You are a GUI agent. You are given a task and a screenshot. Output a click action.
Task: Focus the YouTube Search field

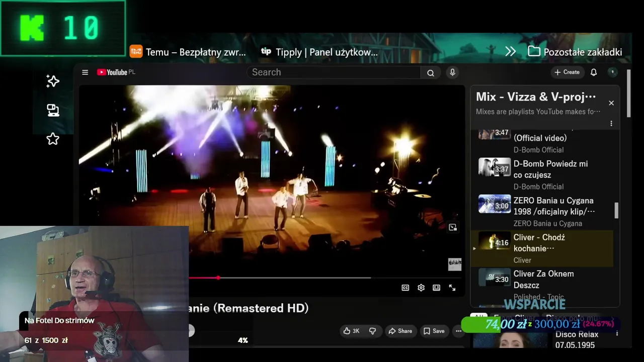334,72
